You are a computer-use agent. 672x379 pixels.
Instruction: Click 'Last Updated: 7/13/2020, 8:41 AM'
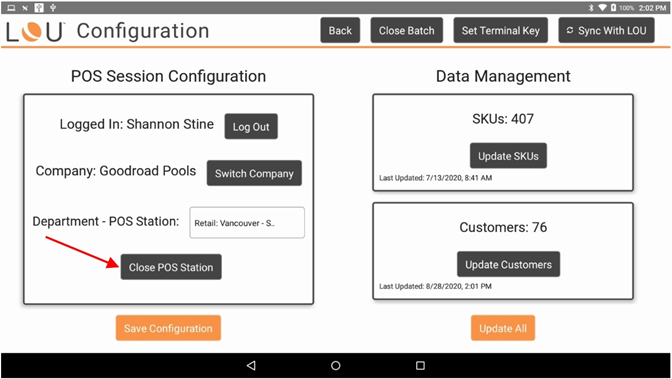click(435, 178)
